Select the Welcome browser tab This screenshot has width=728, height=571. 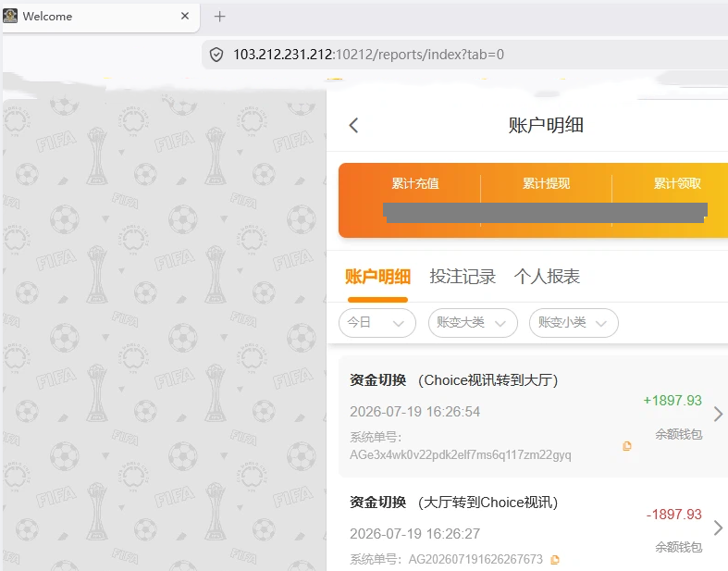click(x=101, y=18)
